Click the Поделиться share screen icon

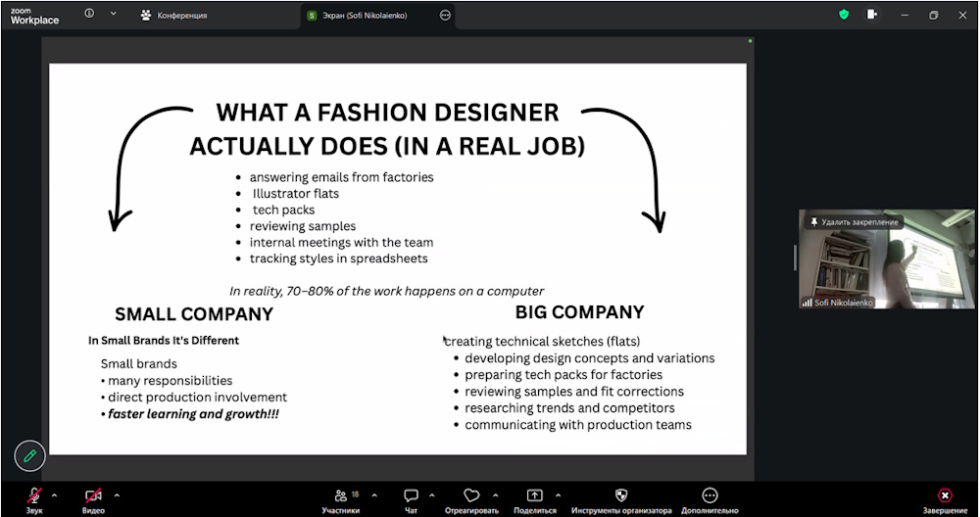point(534,496)
